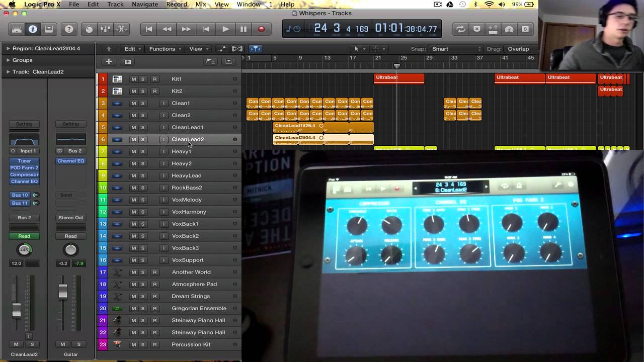
Task: Mute the Kit1 track
Action: [133, 79]
